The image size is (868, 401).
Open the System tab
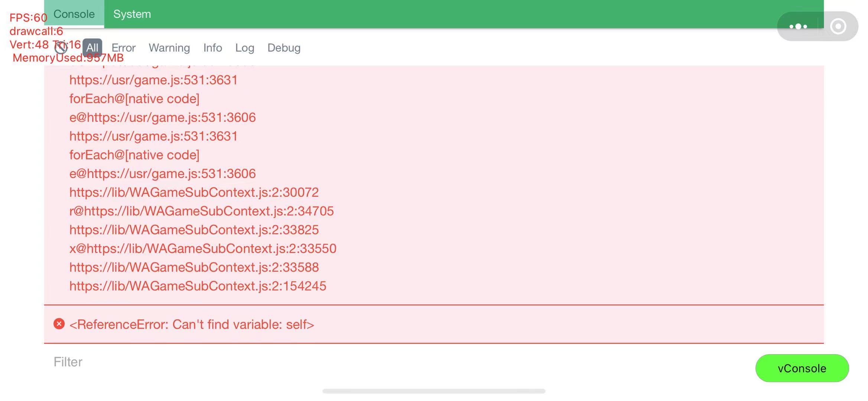click(132, 14)
